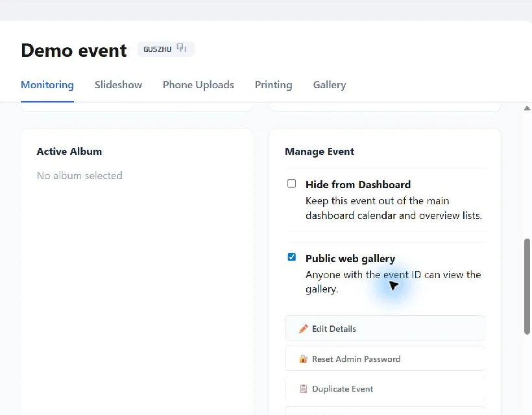Click the Reset Admin Password button
Screen dimensions: 532x415
[385, 359]
